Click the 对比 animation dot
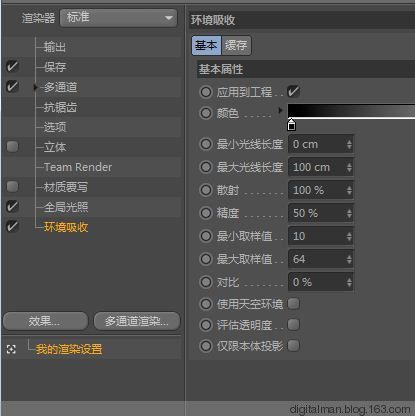The height and width of the screenshot is (416, 415). click(206, 282)
